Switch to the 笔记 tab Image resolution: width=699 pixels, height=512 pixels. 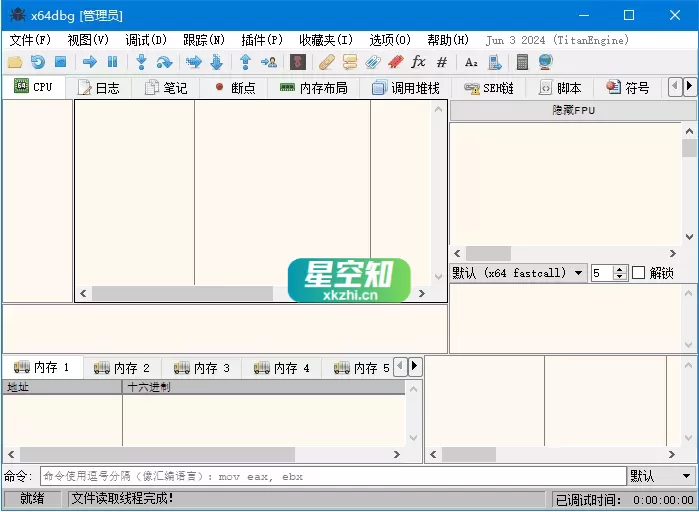(x=166, y=88)
